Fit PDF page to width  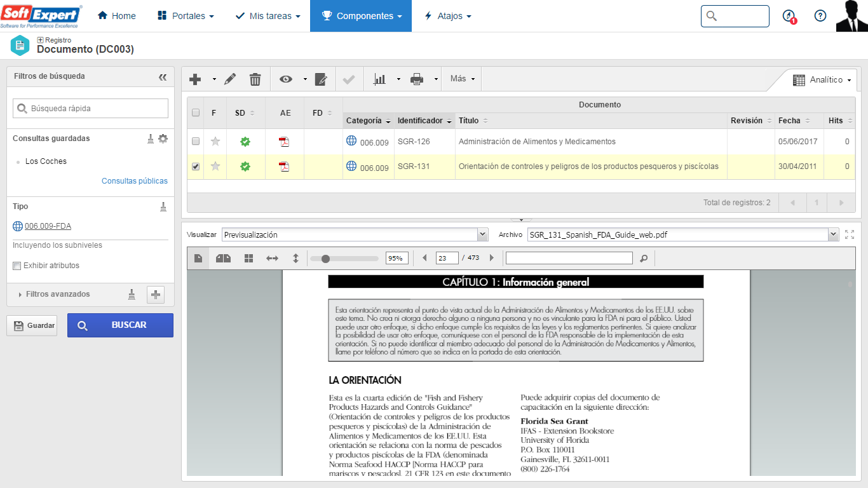pyautogui.click(x=272, y=259)
